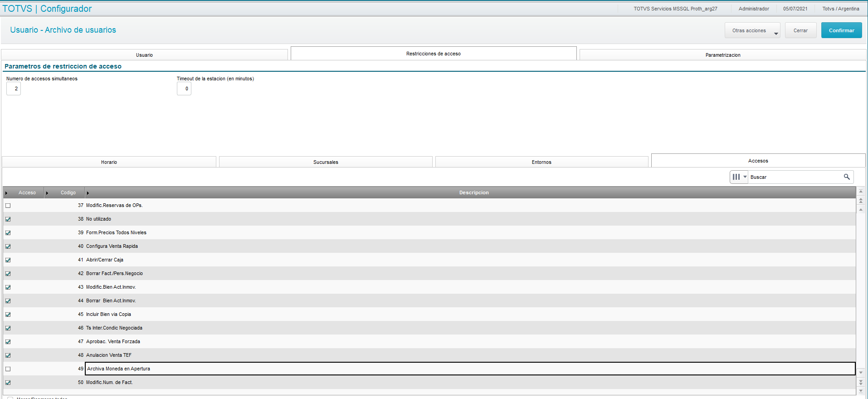The image size is (868, 399).
Task: Toggle the Modific.Num. de Fact. checkbox
Action: (x=8, y=383)
